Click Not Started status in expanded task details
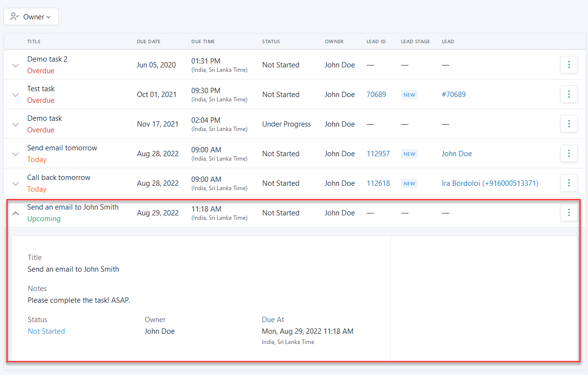This screenshot has height=375, width=588. pyautogui.click(x=46, y=331)
